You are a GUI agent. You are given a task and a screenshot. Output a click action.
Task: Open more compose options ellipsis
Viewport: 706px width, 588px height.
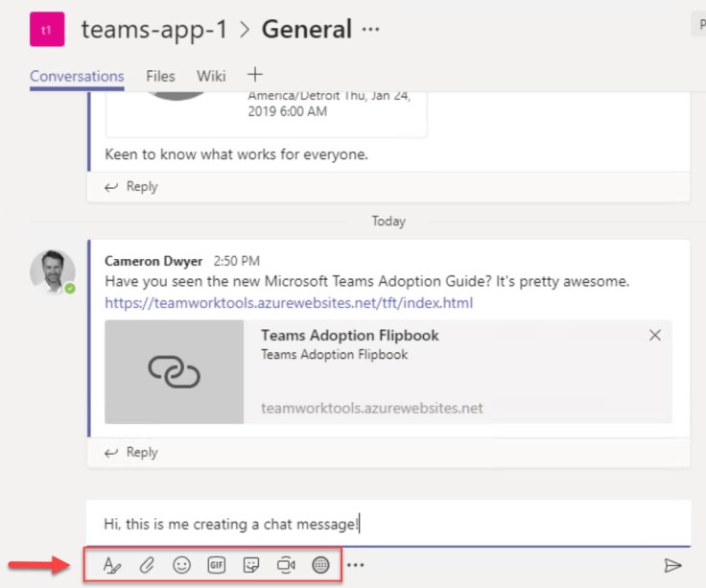(x=356, y=565)
